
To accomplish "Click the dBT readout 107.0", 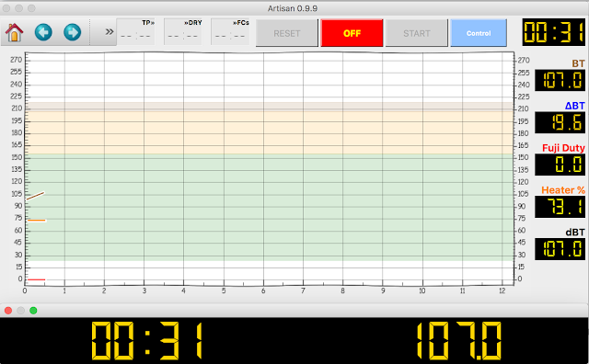I will 560,249.
